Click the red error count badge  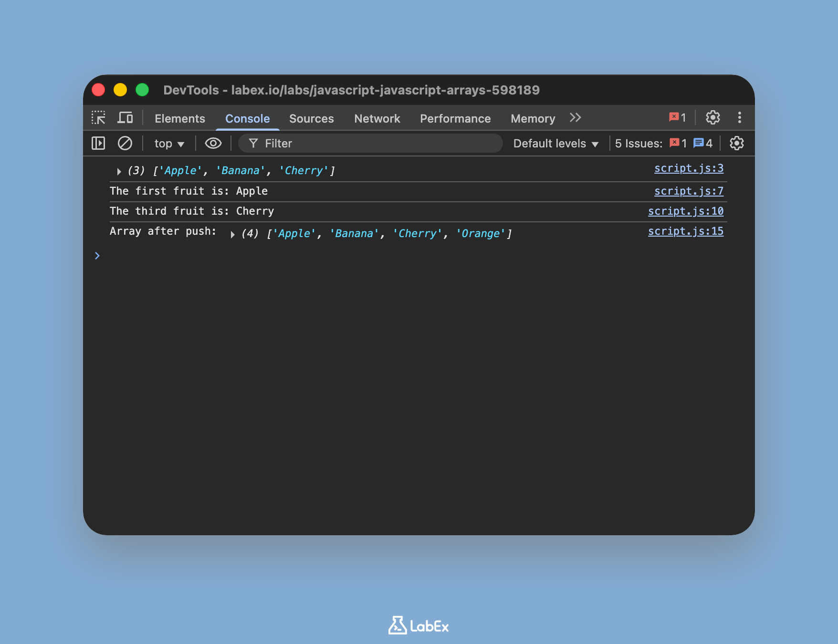coord(676,117)
